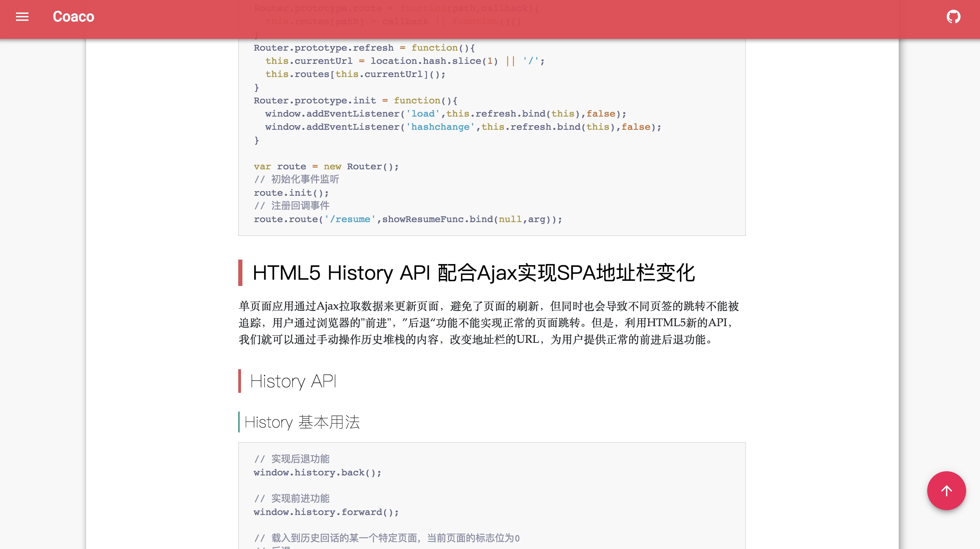The image size is (980, 549).
Task: Click the 'route.init();' code line
Action: 291,193
